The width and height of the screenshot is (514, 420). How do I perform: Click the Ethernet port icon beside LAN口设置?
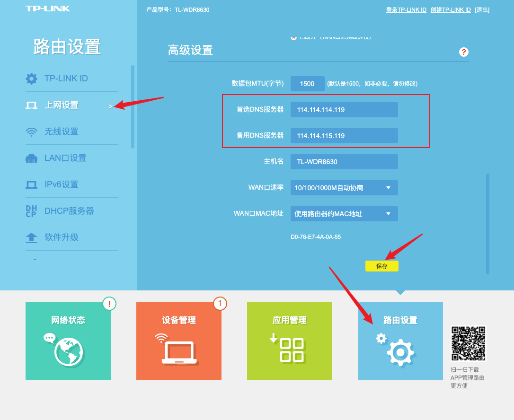31,158
